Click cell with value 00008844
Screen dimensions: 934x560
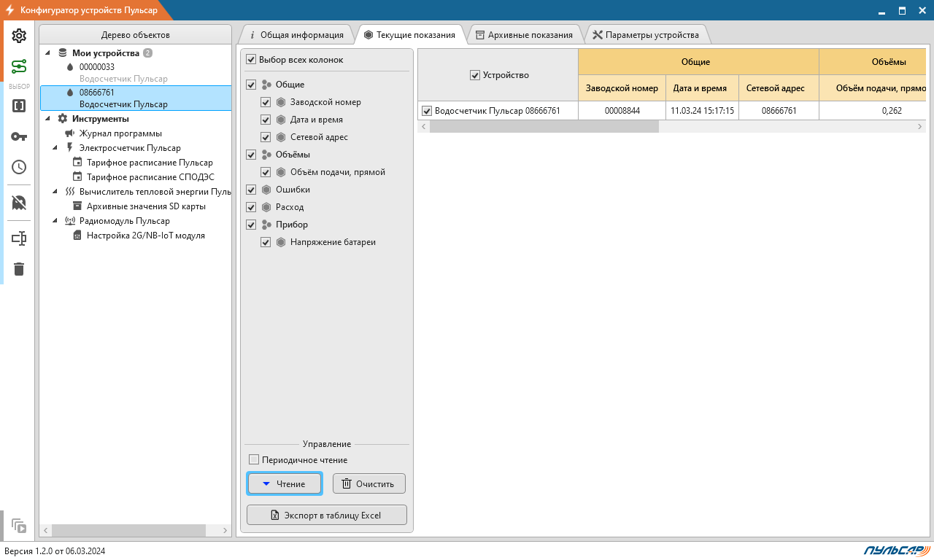pos(622,111)
